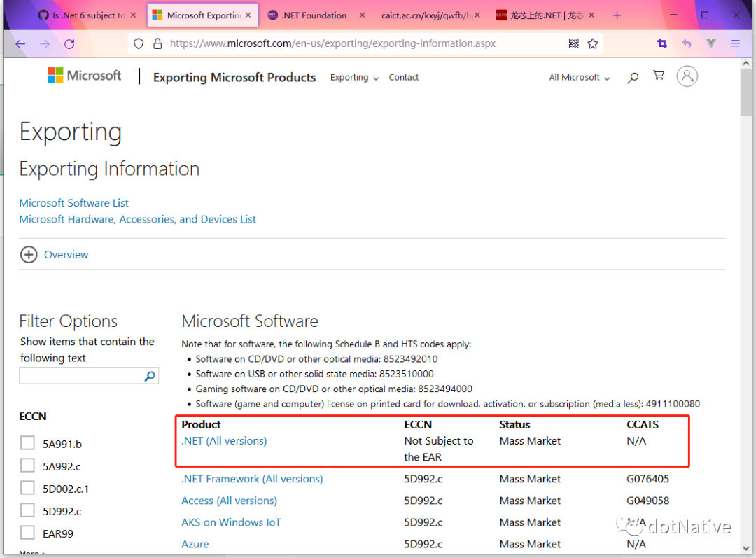This screenshot has height=558, width=756.
Task: Click the QR code icon in address bar
Action: click(574, 44)
